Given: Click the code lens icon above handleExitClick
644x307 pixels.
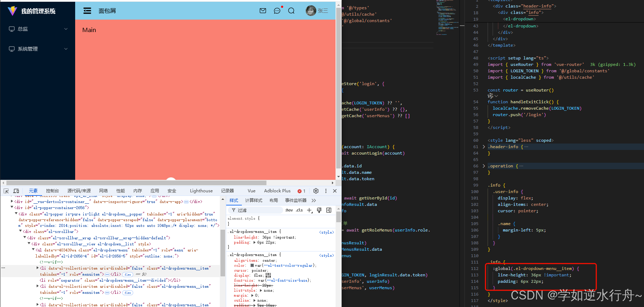Looking at the screenshot, I should (x=490, y=96).
